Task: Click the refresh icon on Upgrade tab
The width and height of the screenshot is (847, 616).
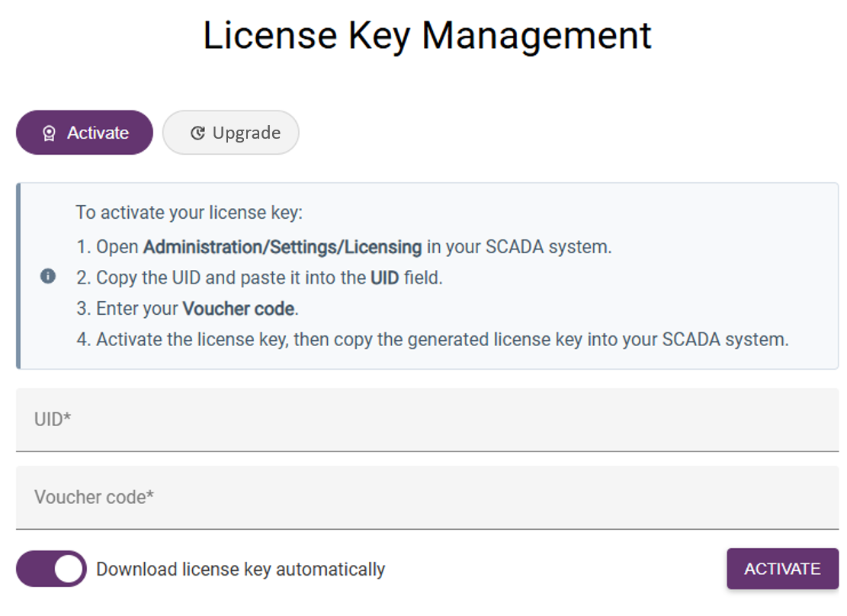Action: click(197, 133)
